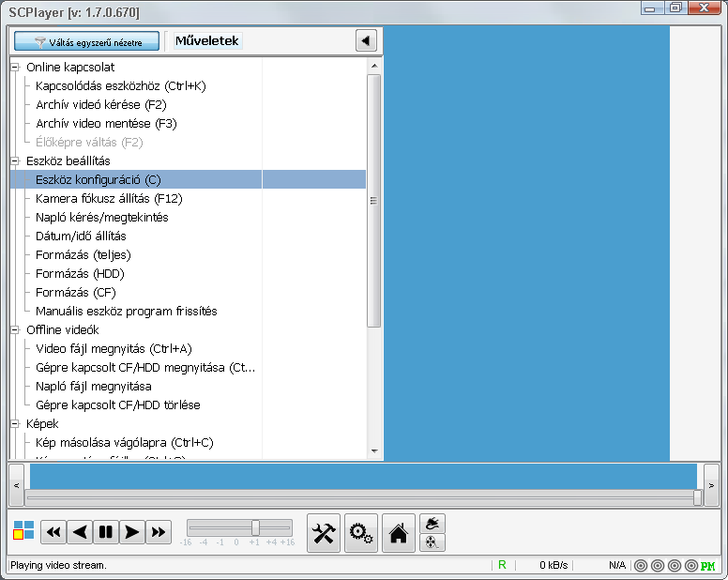Click the timeline right scroll arrow
The height and width of the screenshot is (580, 728).
pyautogui.click(x=711, y=486)
